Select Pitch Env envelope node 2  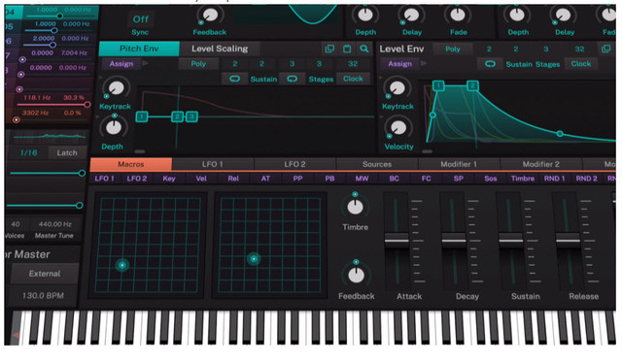[x=177, y=116]
